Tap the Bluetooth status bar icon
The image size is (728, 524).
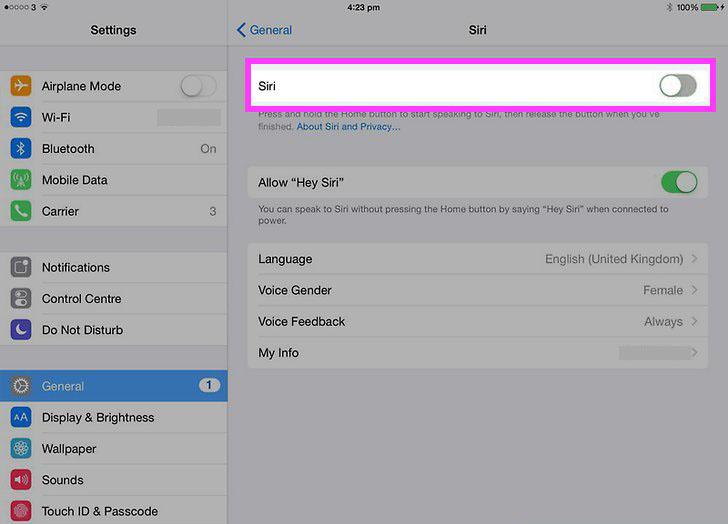pos(669,7)
